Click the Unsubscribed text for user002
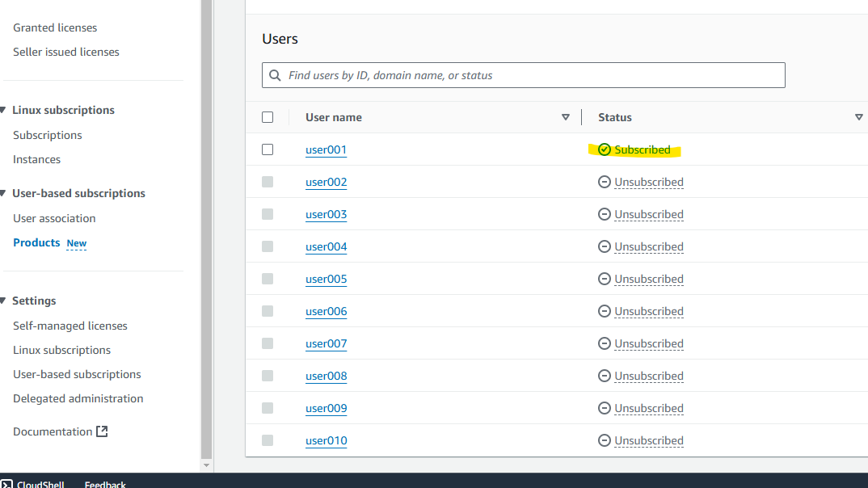This screenshot has height=488, width=868. pos(649,182)
